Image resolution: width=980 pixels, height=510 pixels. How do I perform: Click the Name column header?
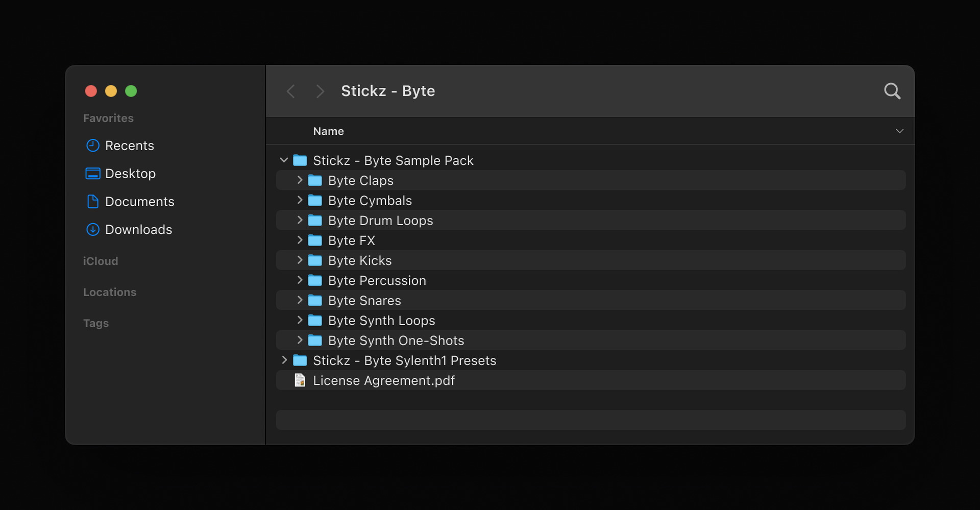[328, 131]
